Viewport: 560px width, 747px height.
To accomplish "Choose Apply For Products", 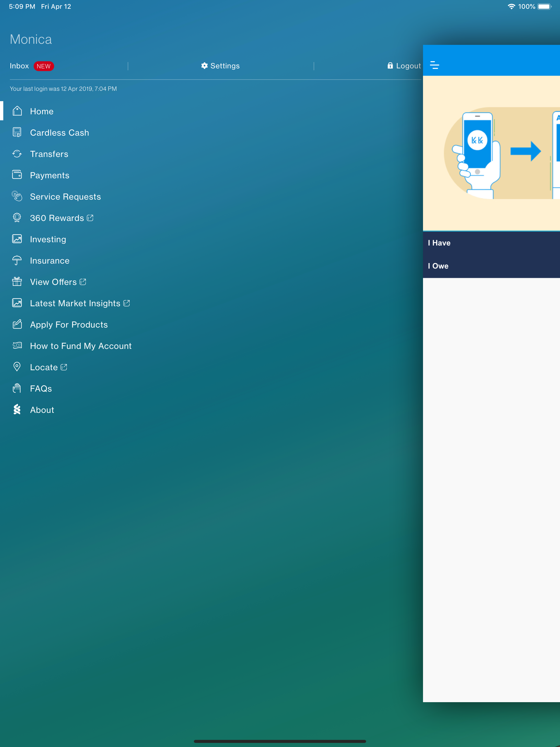I will [69, 325].
